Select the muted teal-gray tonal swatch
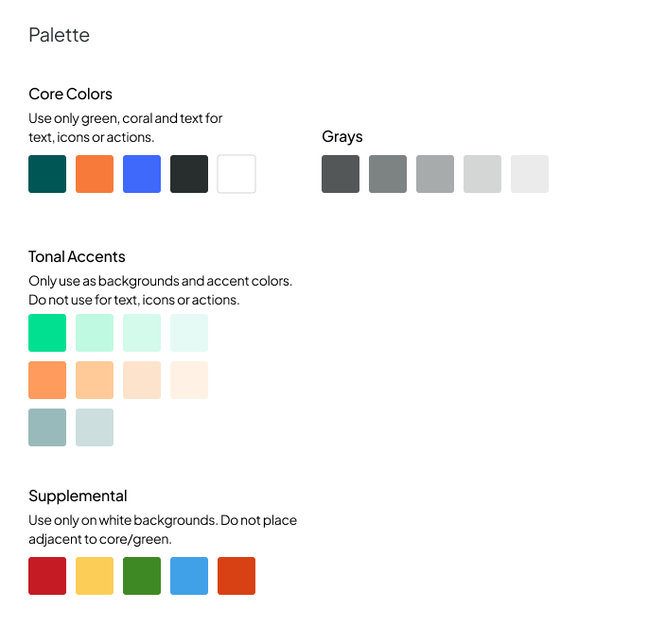This screenshot has height=644, width=648. [x=47, y=427]
